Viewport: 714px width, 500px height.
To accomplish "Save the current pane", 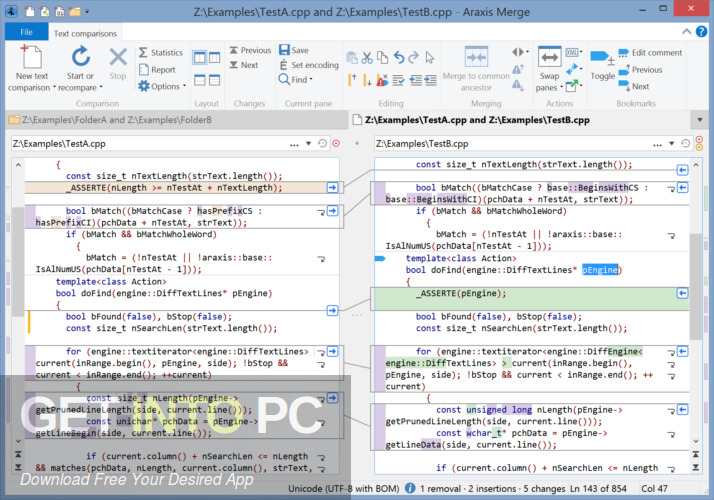I will point(294,50).
